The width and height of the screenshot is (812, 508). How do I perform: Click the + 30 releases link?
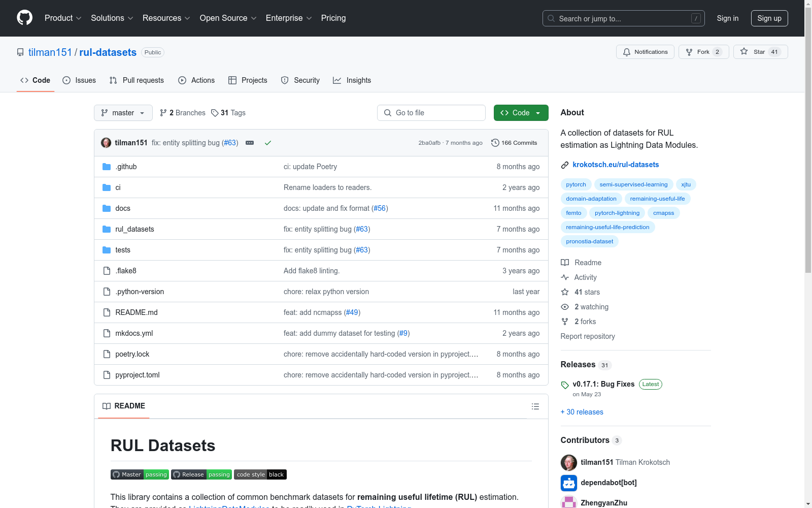pyautogui.click(x=582, y=412)
